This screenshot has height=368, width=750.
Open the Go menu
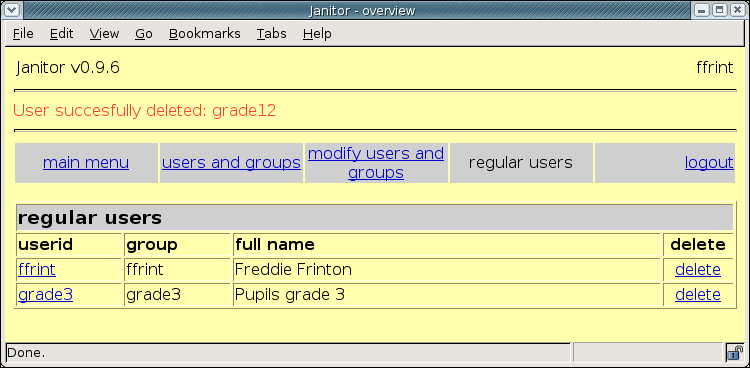click(143, 33)
